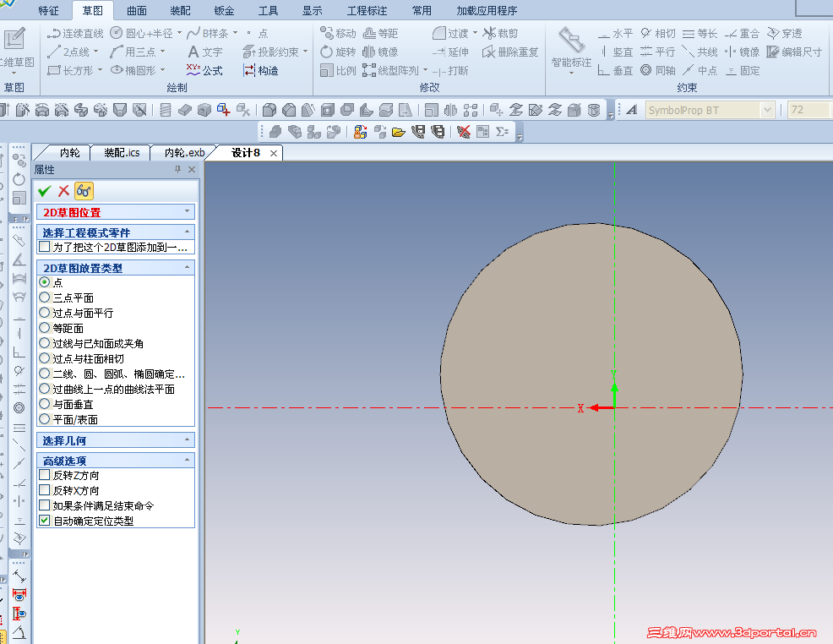Viewport: 833px width, 644px height.
Task: Activate the 用三点 arc tool
Action: tap(133, 52)
